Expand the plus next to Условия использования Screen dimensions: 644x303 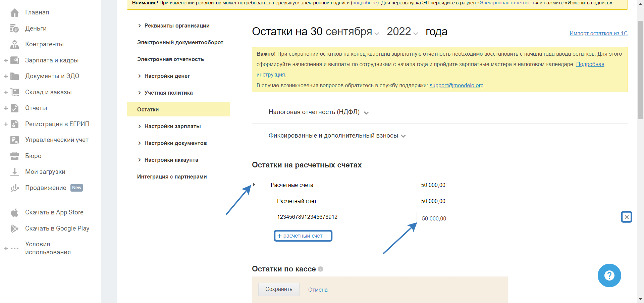pyautogui.click(x=6, y=249)
